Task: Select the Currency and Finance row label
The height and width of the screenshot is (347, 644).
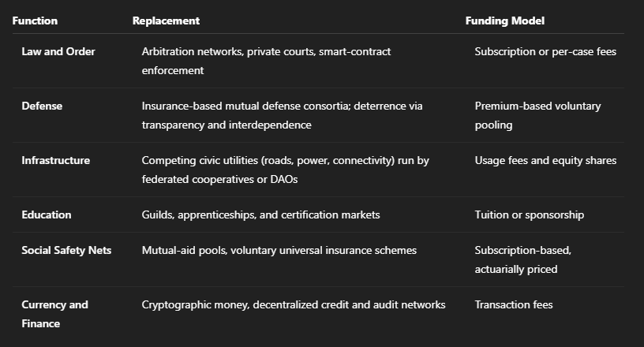Action: click(x=54, y=314)
